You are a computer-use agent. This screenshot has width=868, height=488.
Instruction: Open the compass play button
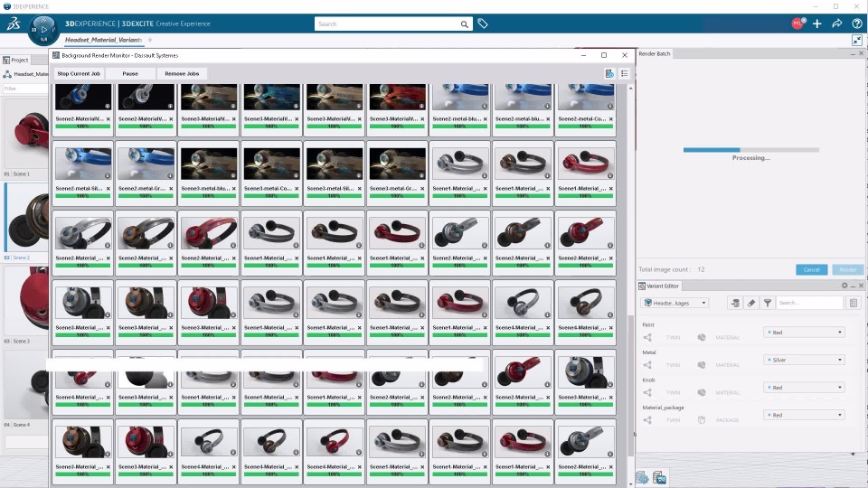coord(43,29)
